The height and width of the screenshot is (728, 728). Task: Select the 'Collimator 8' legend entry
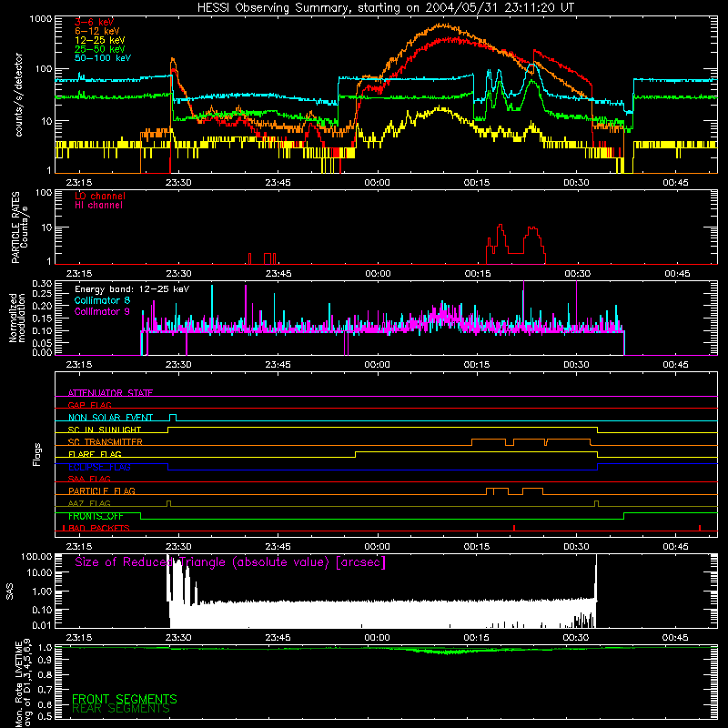tap(102, 300)
